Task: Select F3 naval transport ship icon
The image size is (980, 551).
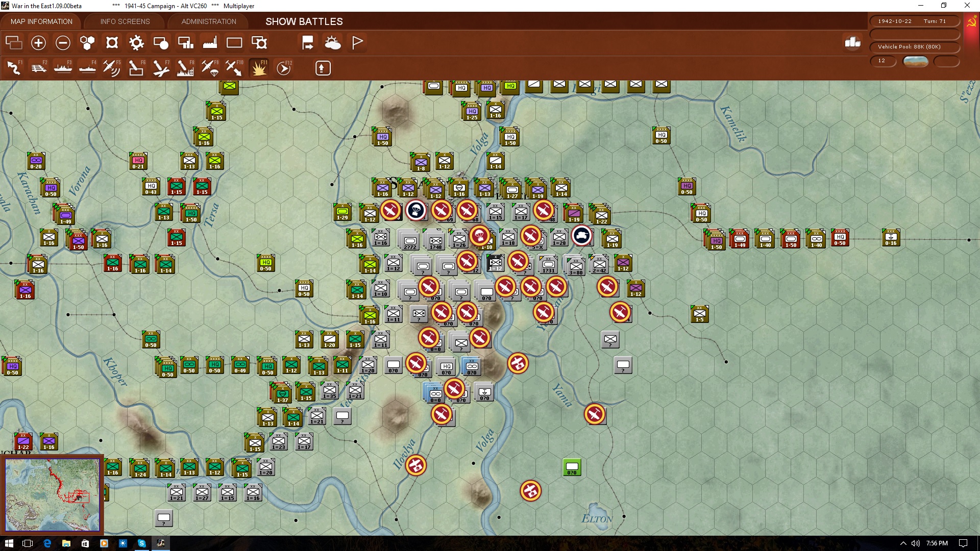Action: point(63,68)
